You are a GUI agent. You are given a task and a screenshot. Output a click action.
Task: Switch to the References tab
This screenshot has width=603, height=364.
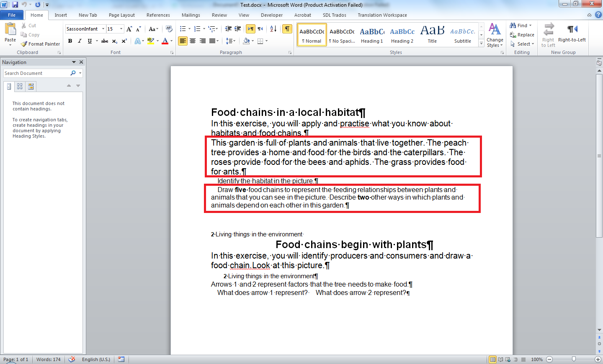(158, 15)
